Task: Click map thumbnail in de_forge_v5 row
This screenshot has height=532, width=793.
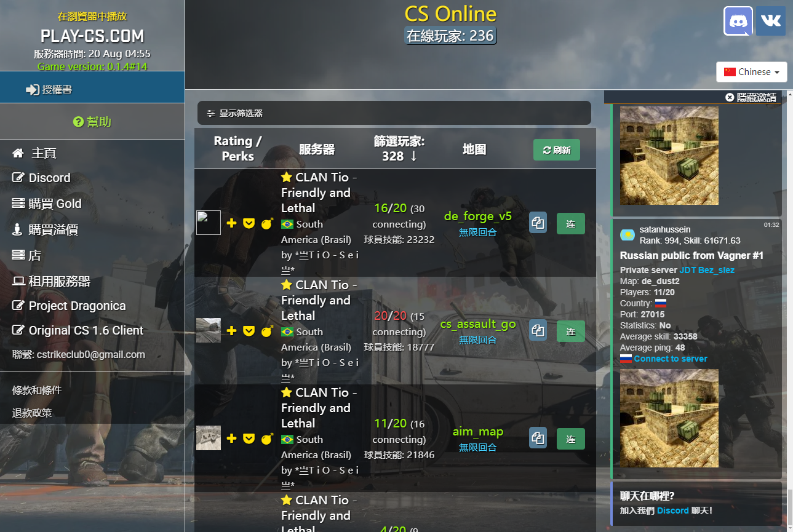Action: [209, 223]
